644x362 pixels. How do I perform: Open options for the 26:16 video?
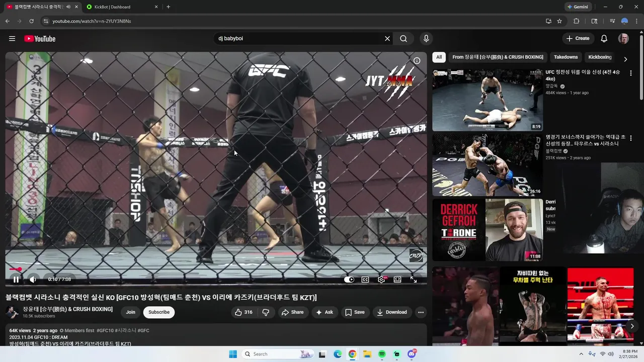pyautogui.click(x=630, y=138)
